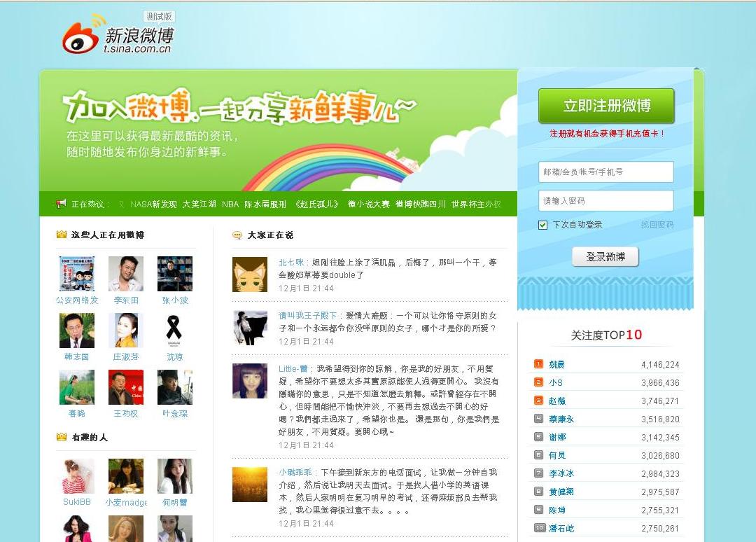Click the green 立即注册微博 button
The height and width of the screenshot is (542, 756).
[x=605, y=106]
